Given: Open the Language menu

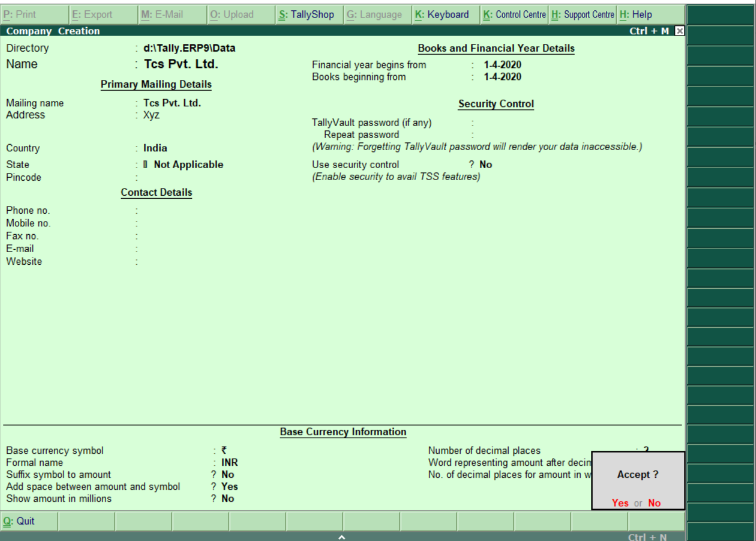Looking at the screenshot, I should (x=377, y=14).
